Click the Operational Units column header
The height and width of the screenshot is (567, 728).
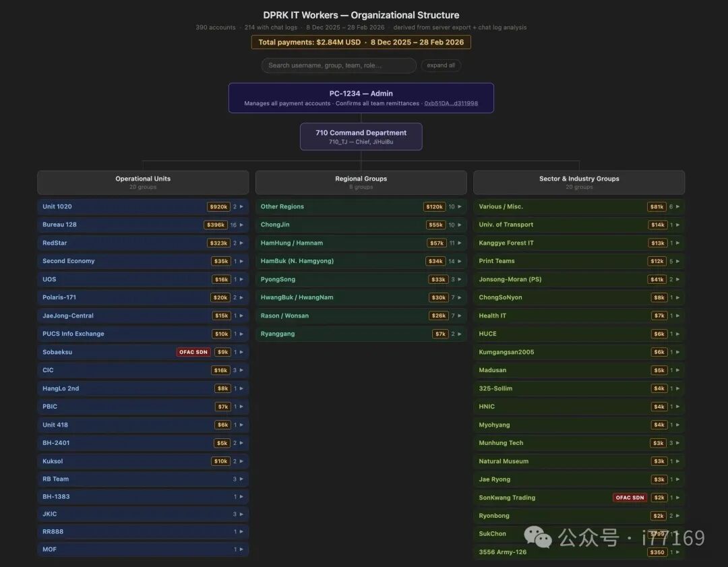143,183
